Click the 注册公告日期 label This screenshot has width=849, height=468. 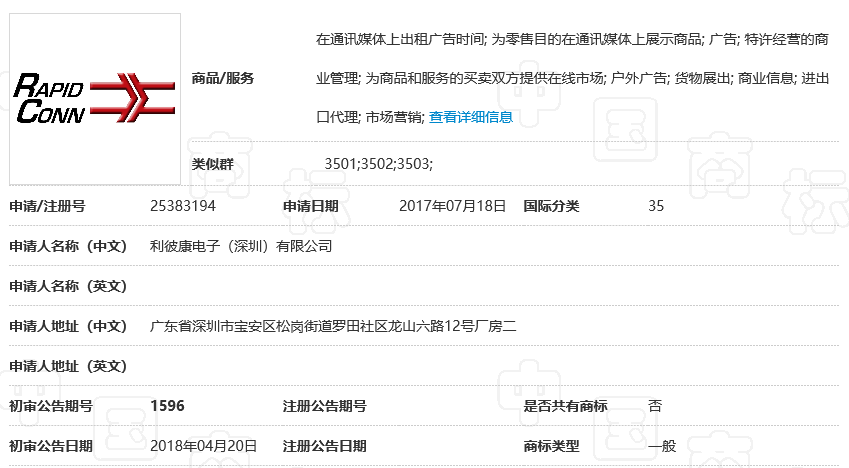pyautogui.click(x=324, y=446)
